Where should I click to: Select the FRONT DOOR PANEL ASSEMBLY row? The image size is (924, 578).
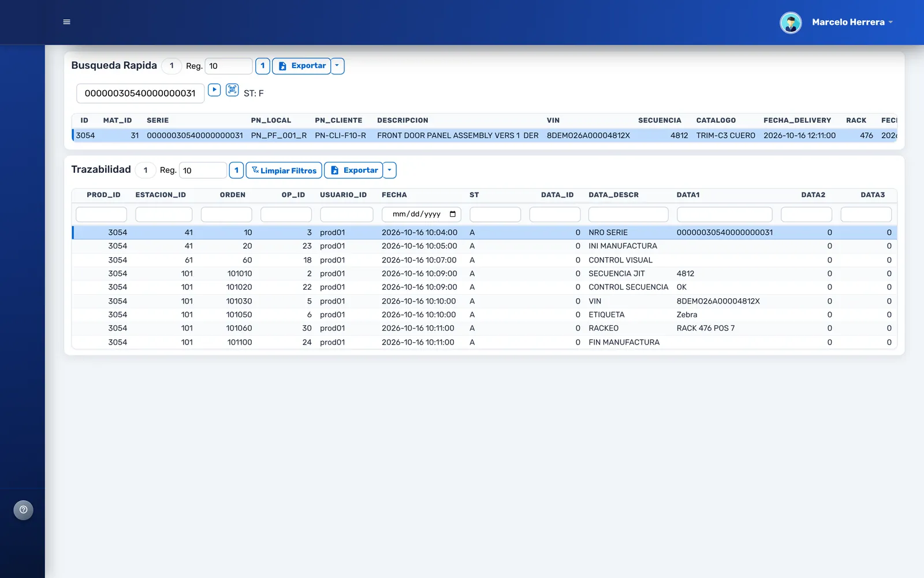coord(485,135)
